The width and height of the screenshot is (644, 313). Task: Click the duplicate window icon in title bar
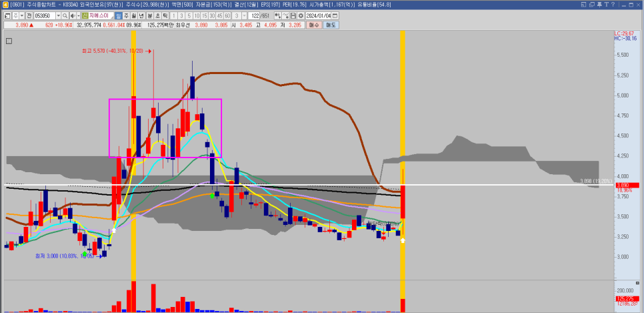coord(592,5)
